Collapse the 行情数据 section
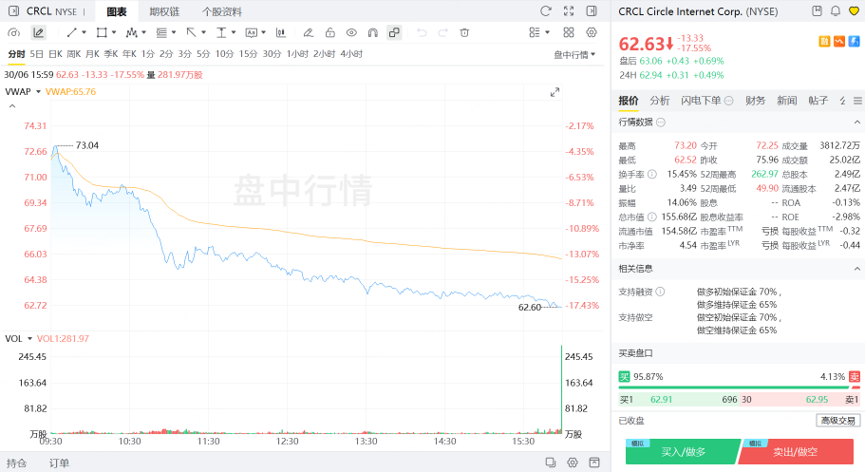 point(857,122)
